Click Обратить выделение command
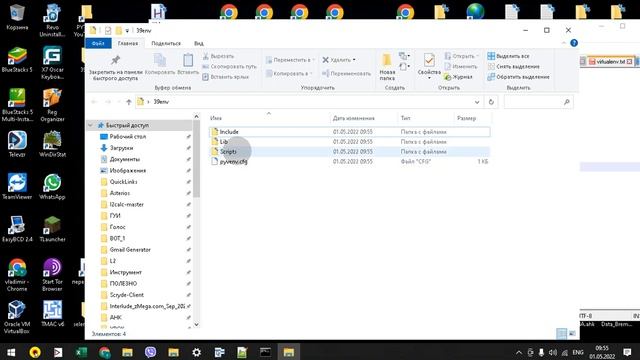The width and height of the screenshot is (640, 360). pyautogui.click(x=518, y=77)
